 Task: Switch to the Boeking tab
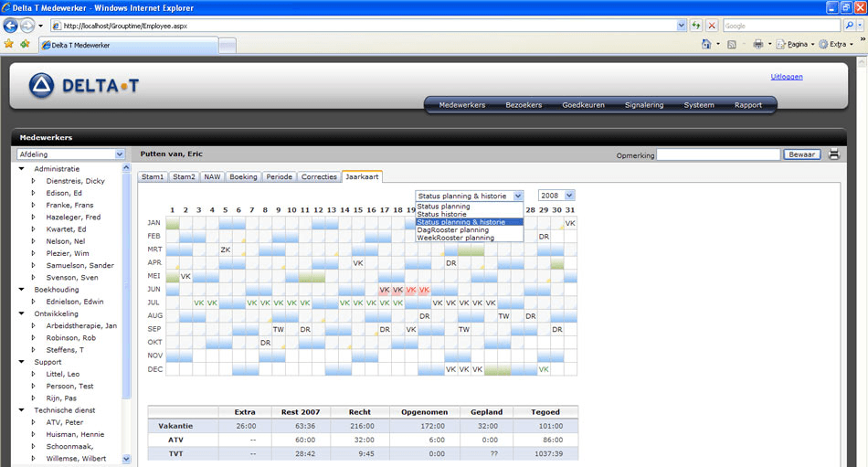pyautogui.click(x=244, y=176)
